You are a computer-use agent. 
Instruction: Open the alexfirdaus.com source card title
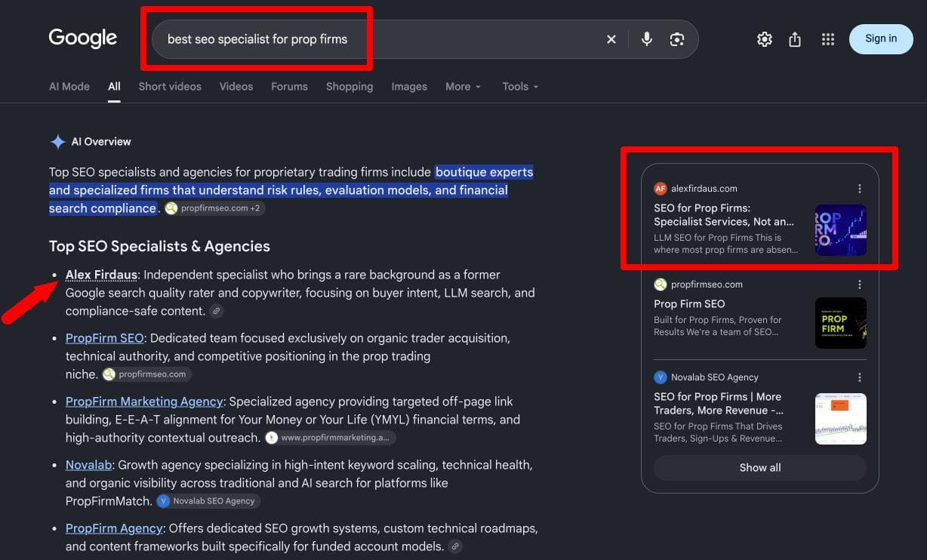[x=724, y=215]
